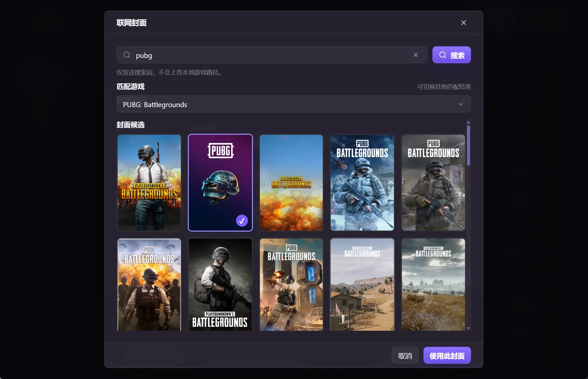
Task: Confirm with the 使用此封面 button
Action: click(447, 355)
